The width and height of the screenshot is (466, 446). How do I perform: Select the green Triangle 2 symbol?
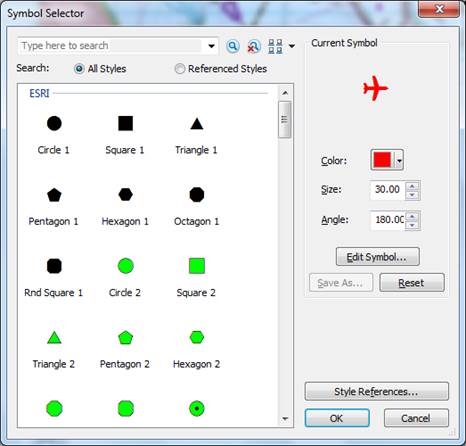[x=54, y=338]
